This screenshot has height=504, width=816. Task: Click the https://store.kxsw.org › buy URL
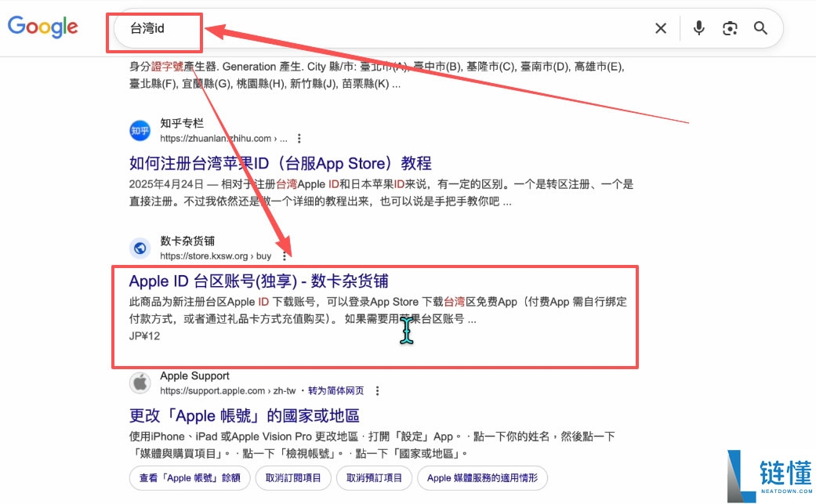216,256
